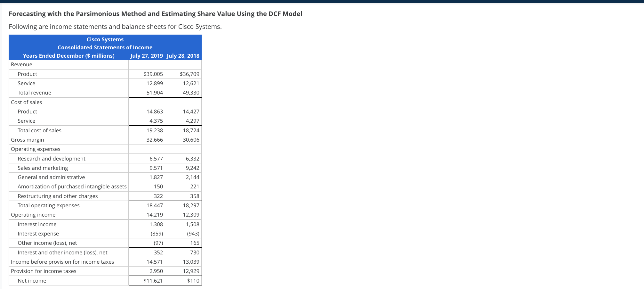This screenshot has width=644, height=289.
Task: Click the Sales and marketing expense label
Action: click(43, 168)
